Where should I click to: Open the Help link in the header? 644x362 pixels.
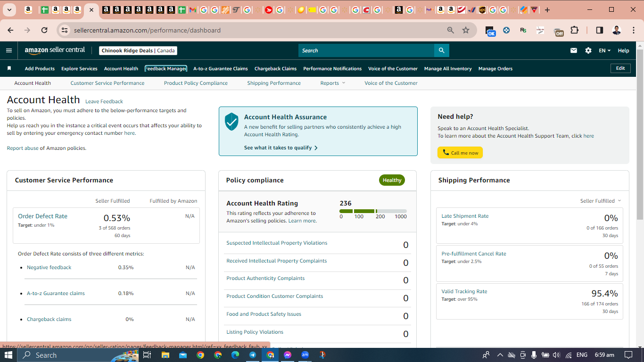623,50
